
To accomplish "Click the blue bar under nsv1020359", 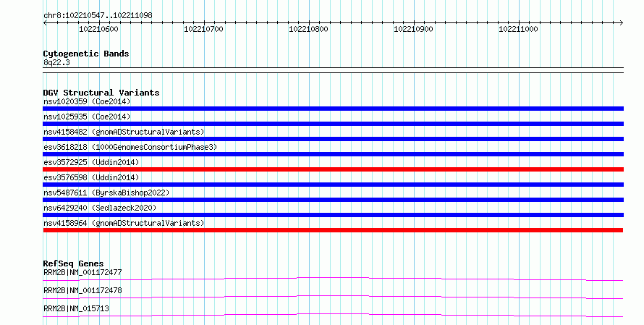I will pos(333,109).
